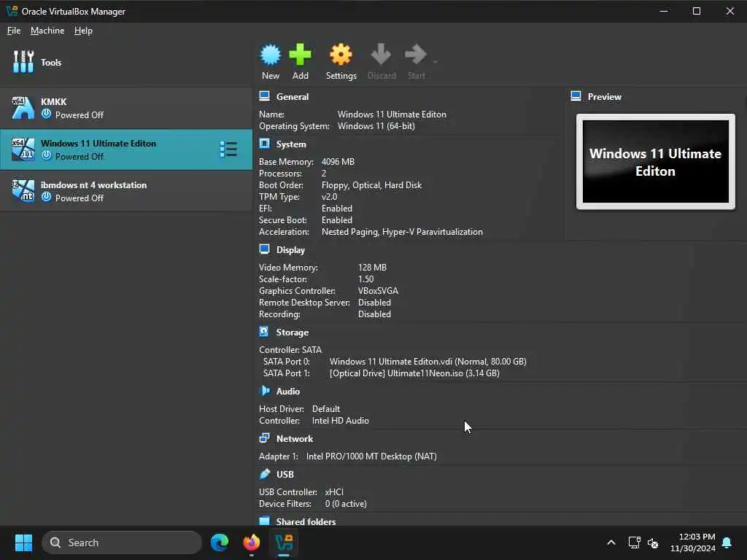Expand the system tray hidden icons chevron
747x560 pixels.
pos(611,542)
